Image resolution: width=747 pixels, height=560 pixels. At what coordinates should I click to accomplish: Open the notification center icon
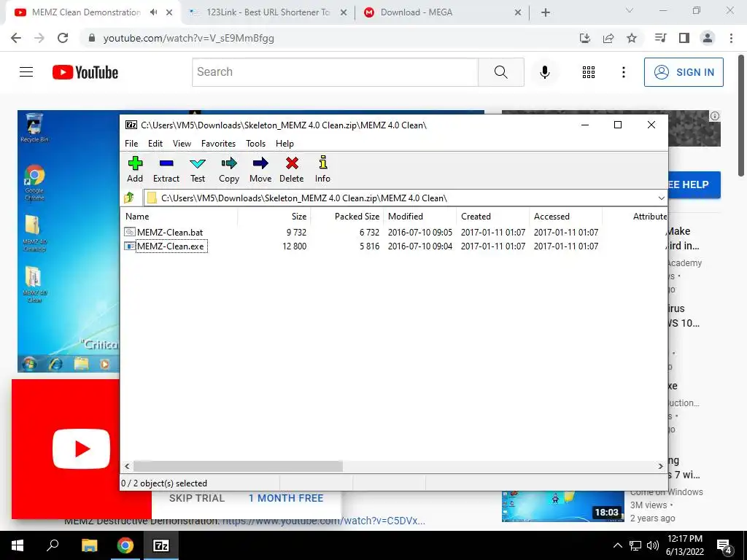point(724,545)
